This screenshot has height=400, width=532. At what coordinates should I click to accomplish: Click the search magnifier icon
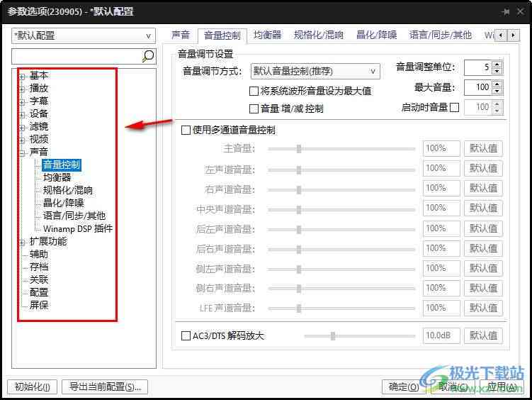click(148, 56)
